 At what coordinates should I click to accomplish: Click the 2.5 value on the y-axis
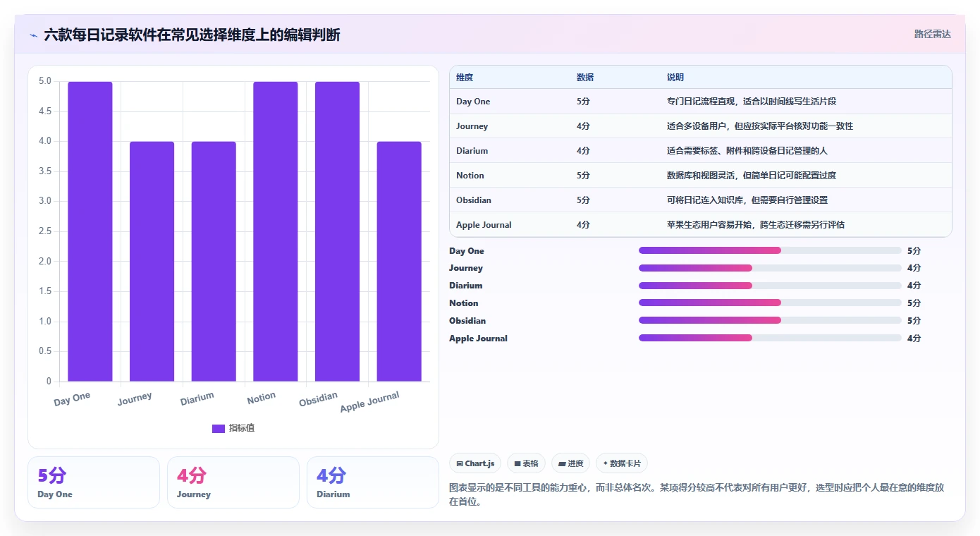tap(44, 231)
